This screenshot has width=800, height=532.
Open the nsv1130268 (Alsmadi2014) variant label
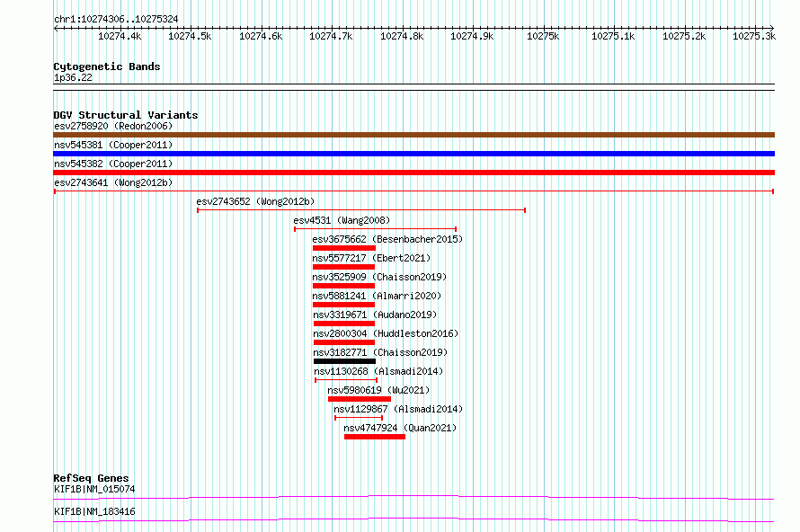point(378,371)
